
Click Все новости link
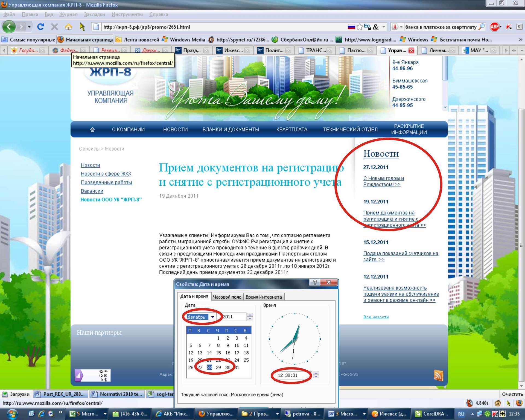coord(376,317)
